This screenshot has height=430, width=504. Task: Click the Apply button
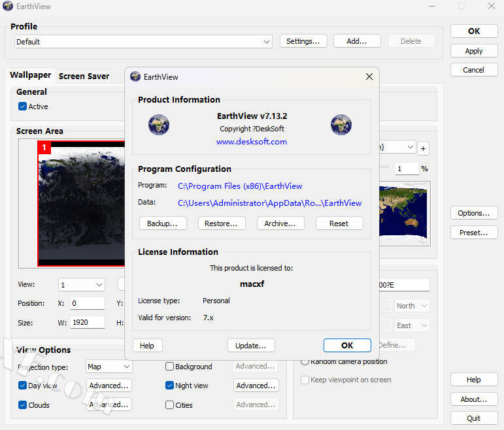474,51
